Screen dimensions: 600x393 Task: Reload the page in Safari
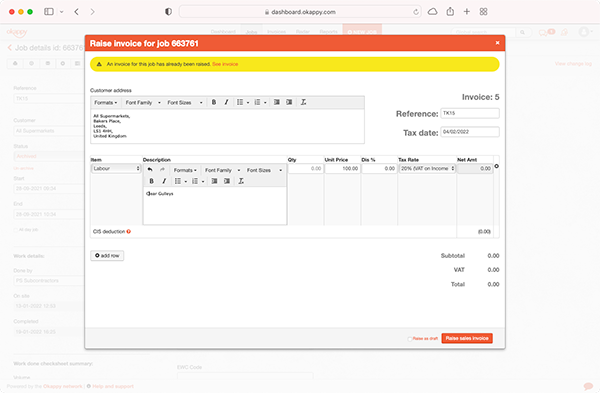[x=416, y=12]
